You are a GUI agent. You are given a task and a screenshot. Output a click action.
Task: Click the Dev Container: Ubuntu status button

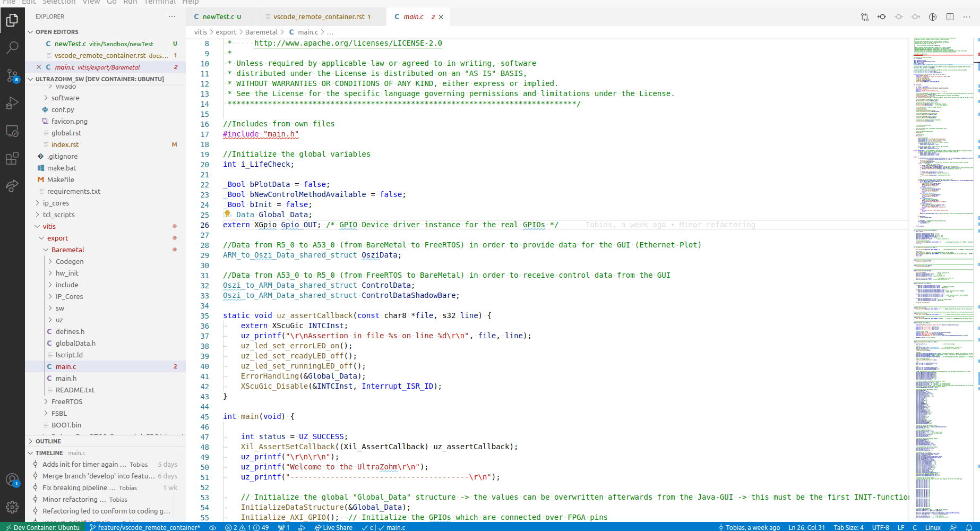[x=42, y=527]
